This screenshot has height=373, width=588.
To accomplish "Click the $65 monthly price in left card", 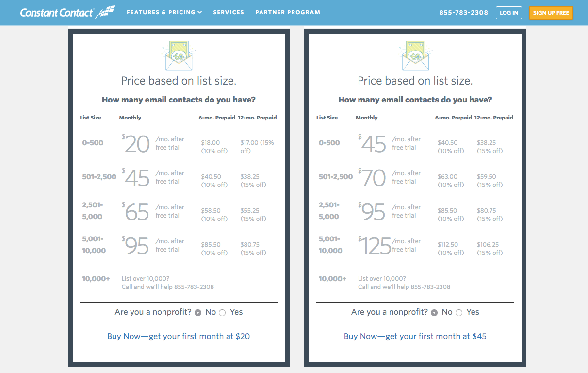I will [x=137, y=212].
